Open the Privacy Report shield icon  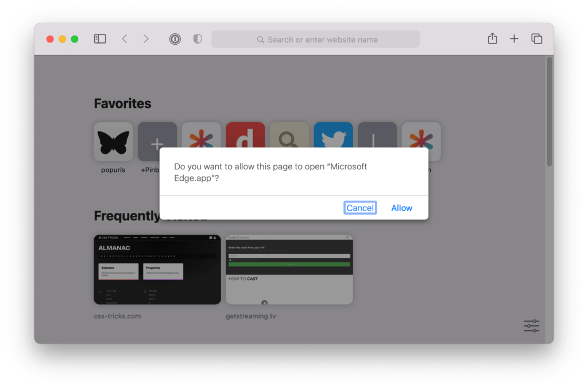tap(198, 39)
